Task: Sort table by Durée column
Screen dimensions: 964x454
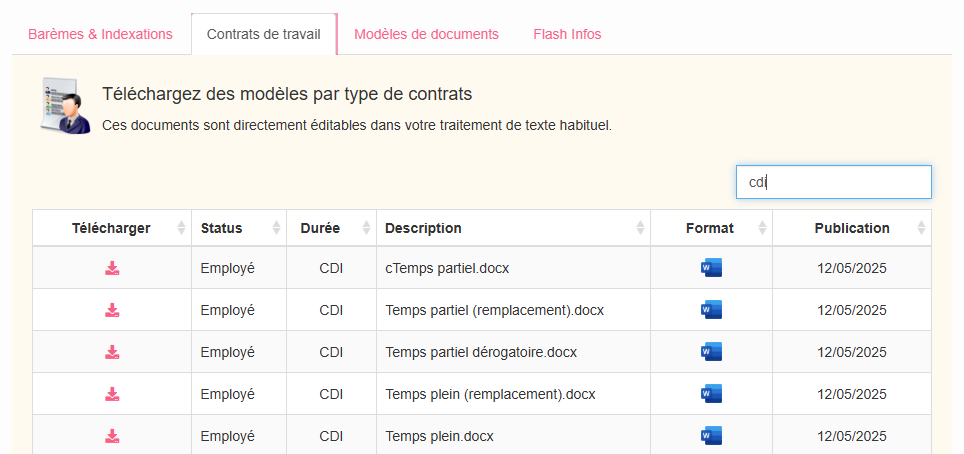Action: [x=320, y=228]
